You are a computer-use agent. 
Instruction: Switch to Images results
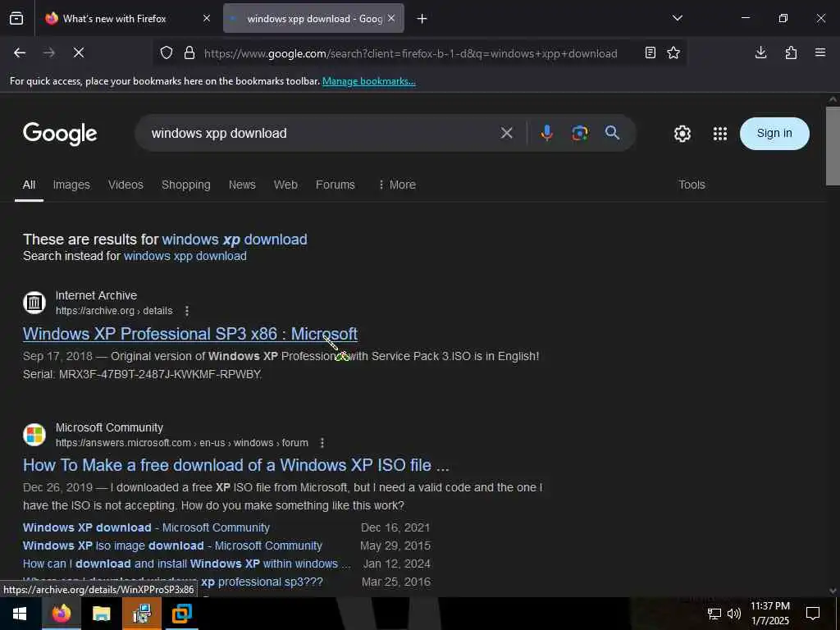(x=71, y=185)
